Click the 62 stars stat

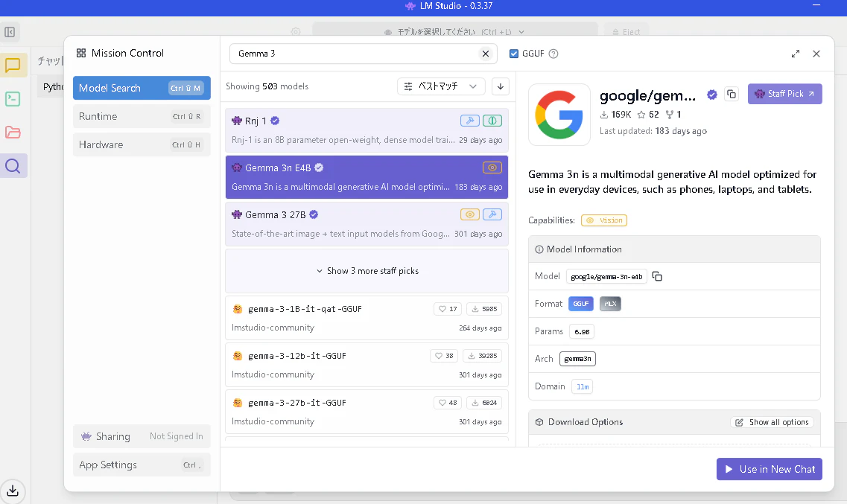[x=647, y=115]
